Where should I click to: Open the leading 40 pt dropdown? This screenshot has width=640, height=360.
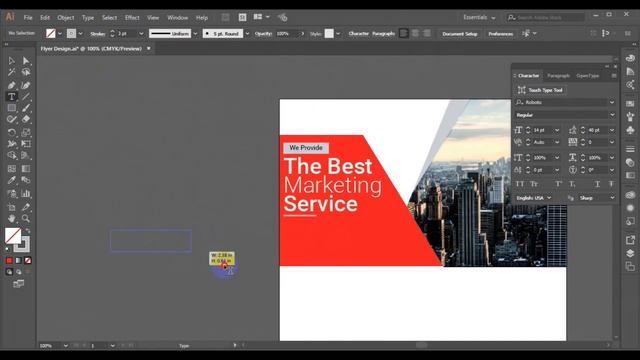(x=611, y=130)
